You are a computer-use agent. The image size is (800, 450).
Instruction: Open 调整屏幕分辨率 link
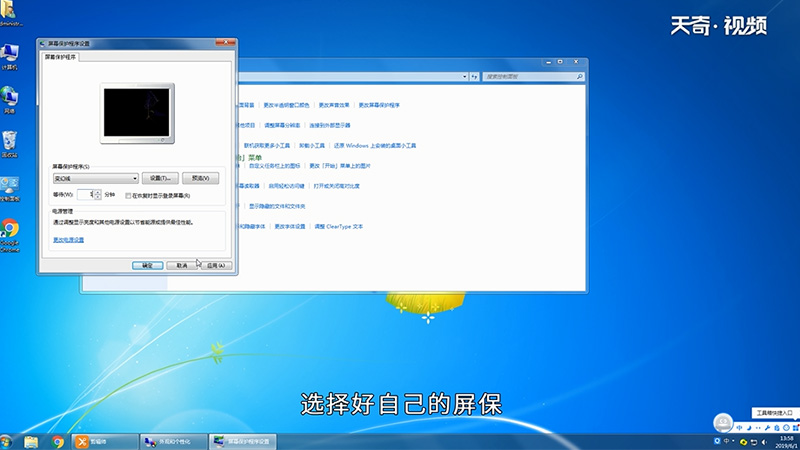tap(282, 125)
